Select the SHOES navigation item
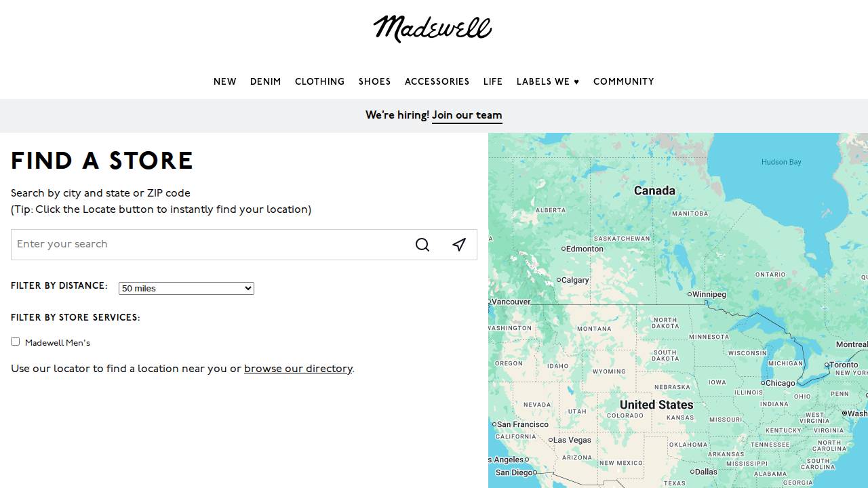Image resolution: width=868 pixels, height=488 pixels. [x=374, y=81]
